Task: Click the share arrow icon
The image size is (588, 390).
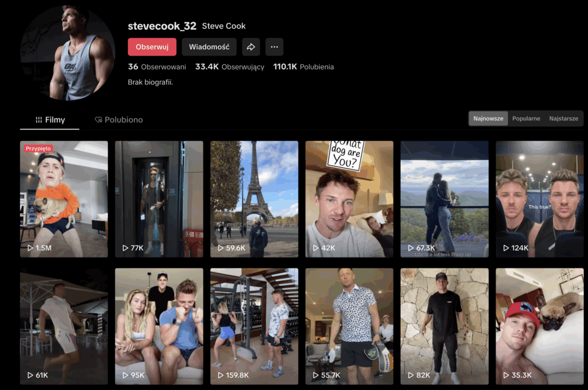Action: pyautogui.click(x=251, y=47)
